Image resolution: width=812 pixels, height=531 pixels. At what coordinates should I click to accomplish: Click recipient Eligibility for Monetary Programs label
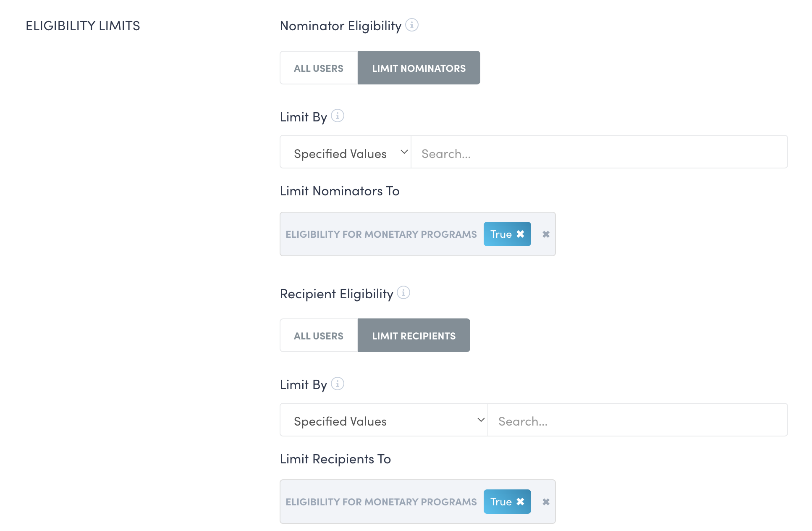[381, 502]
